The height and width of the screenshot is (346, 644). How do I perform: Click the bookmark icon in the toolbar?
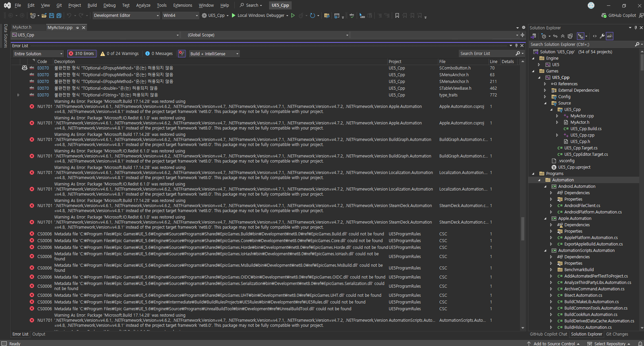point(397,16)
